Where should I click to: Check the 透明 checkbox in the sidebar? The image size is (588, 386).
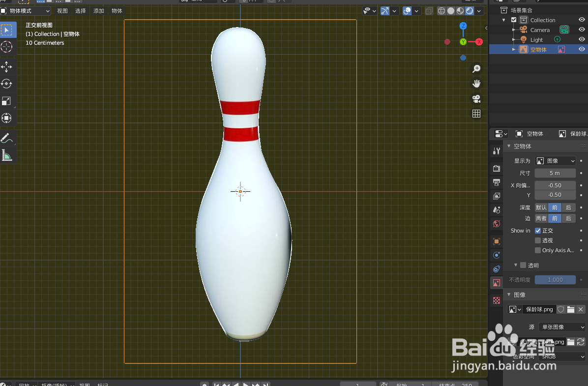523,265
